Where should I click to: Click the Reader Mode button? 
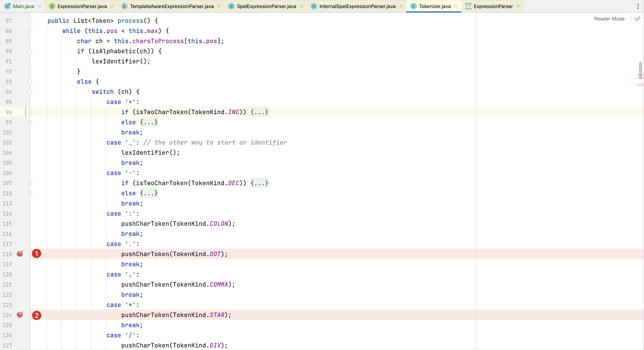[x=609, y=19]
